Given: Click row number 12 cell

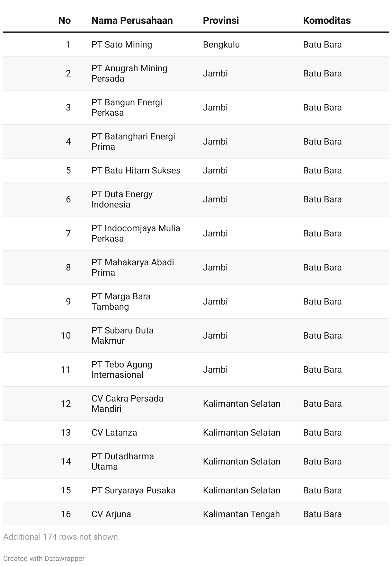Looking at the screenshot, I should (66, 404).
